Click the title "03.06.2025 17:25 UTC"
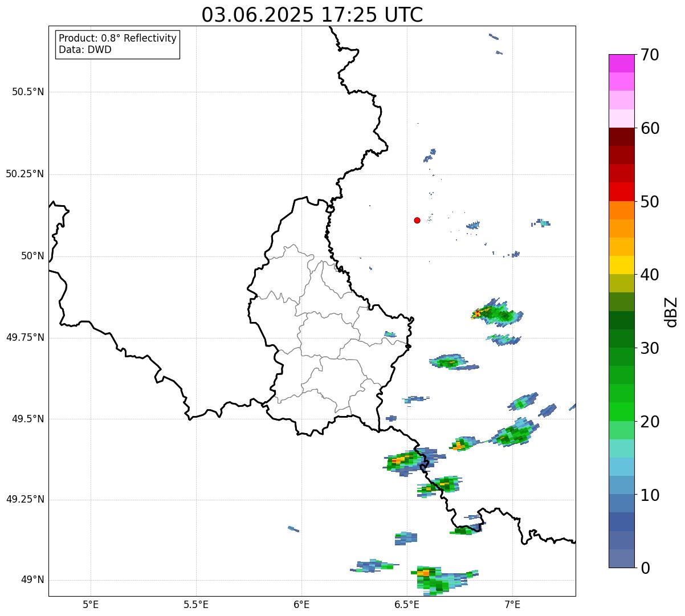This screenshot has width=685, height=616. click(312, 15)
